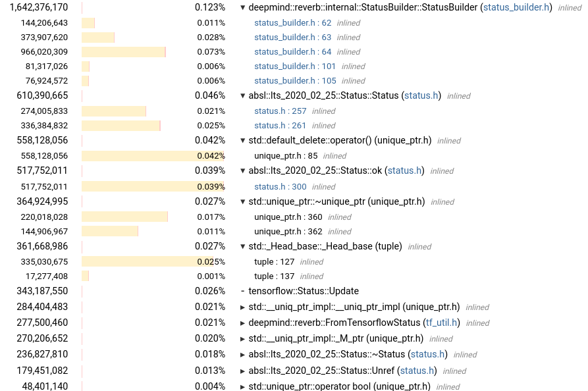Expand the unique_ptr::operator bool node
This screenshot has width=588, height=391.
(x=243, y=386)
